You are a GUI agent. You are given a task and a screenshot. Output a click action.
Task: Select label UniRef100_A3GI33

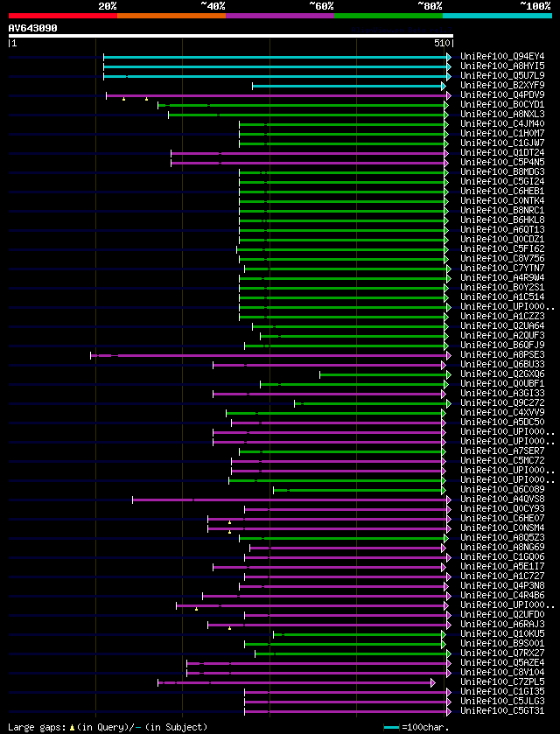click(502, 394)
